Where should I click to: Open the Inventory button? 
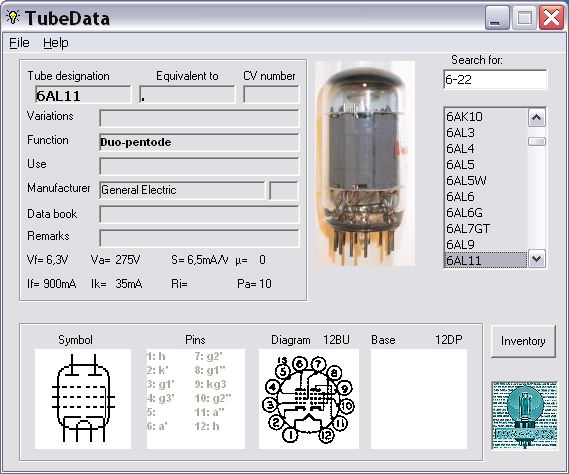point(523,341)
